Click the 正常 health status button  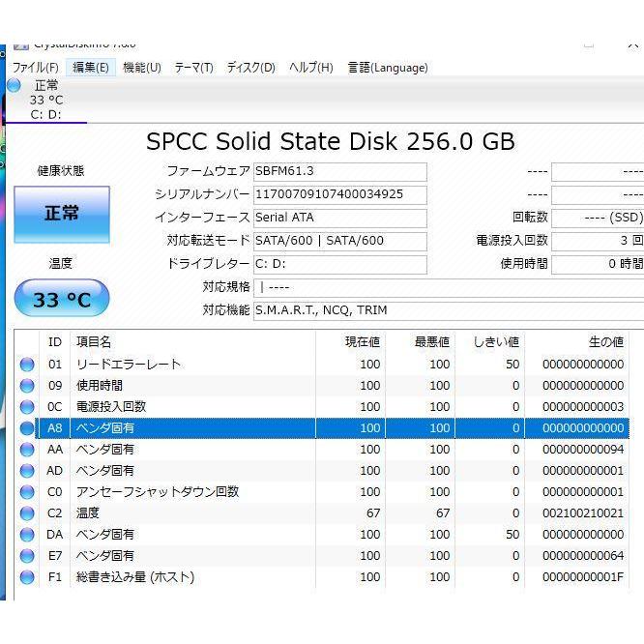tap(62, 215)
